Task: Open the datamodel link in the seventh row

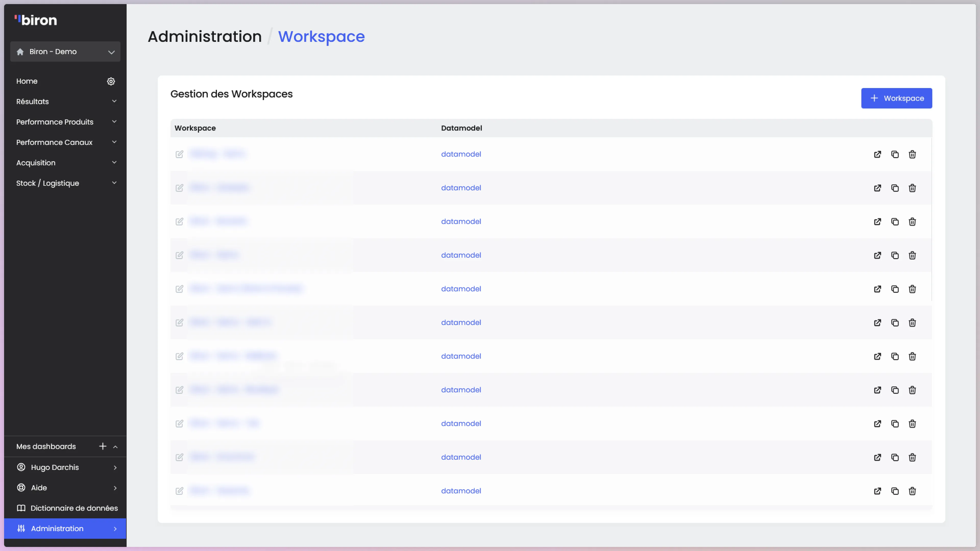Action: tap(461, 356)
